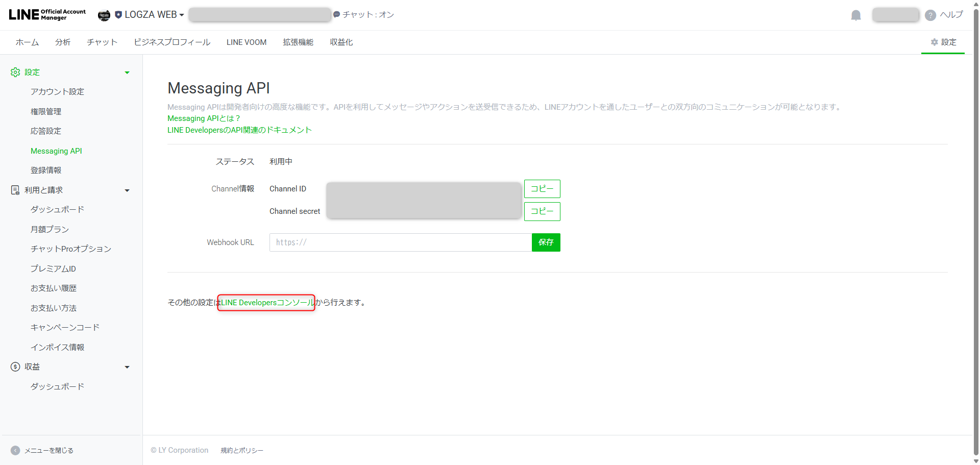Click the chat status speech bubble icon

(x=336, y=14)
